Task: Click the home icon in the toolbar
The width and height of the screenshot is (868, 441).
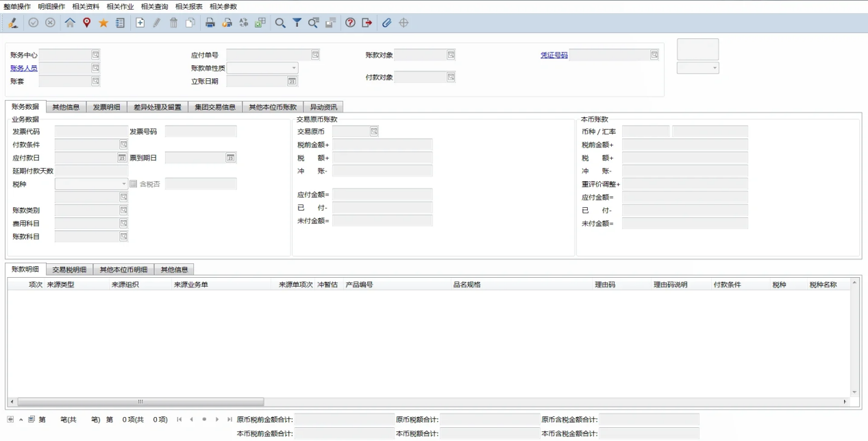Action: click(x=69, y=23)
